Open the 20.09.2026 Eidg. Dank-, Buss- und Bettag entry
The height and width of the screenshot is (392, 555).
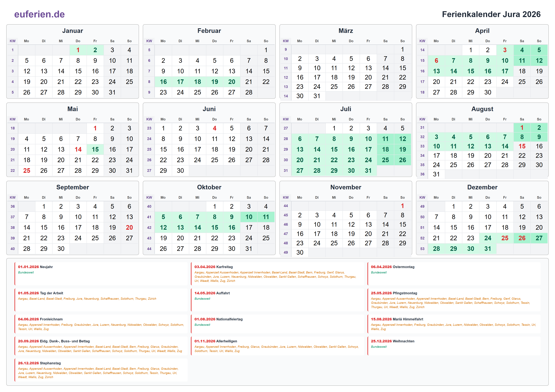coord(101,346)
